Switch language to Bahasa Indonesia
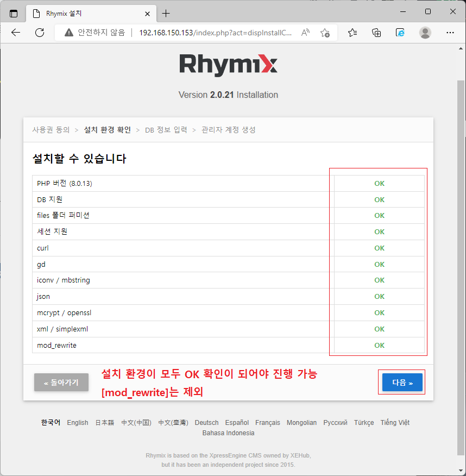 coord(229,433)
